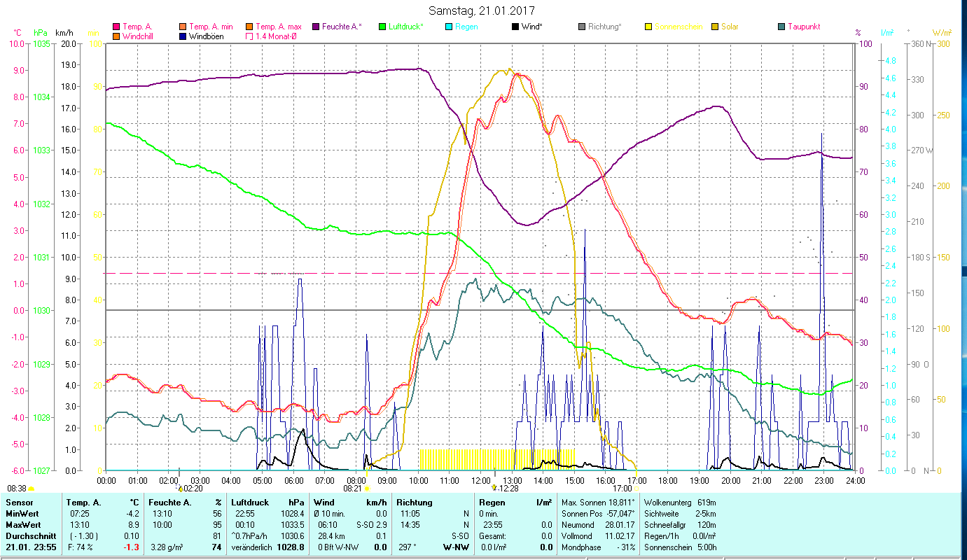The height and width of the screenshot is (560, 967).
Task: Click the cyan Regen legend swatch
Action: tap(448, 27)
